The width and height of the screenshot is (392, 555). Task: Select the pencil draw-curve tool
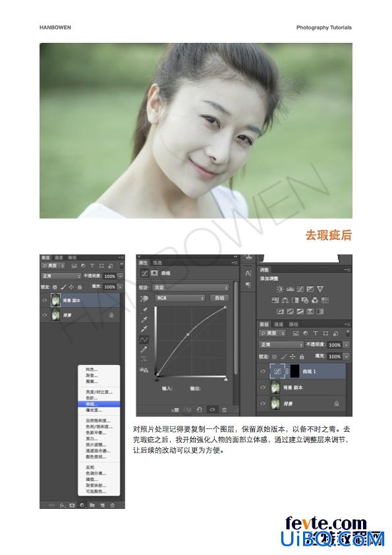144,349
